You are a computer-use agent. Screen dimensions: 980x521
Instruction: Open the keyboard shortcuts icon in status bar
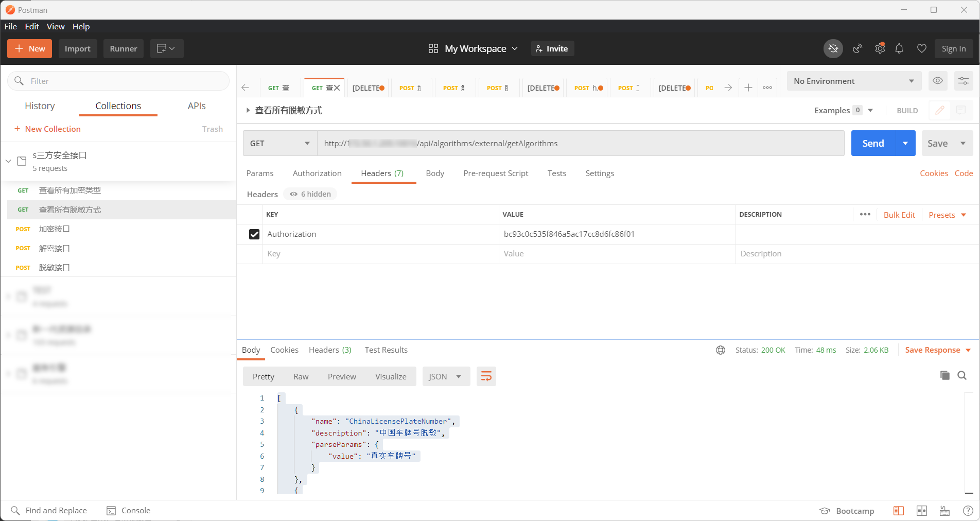(944, 511)
